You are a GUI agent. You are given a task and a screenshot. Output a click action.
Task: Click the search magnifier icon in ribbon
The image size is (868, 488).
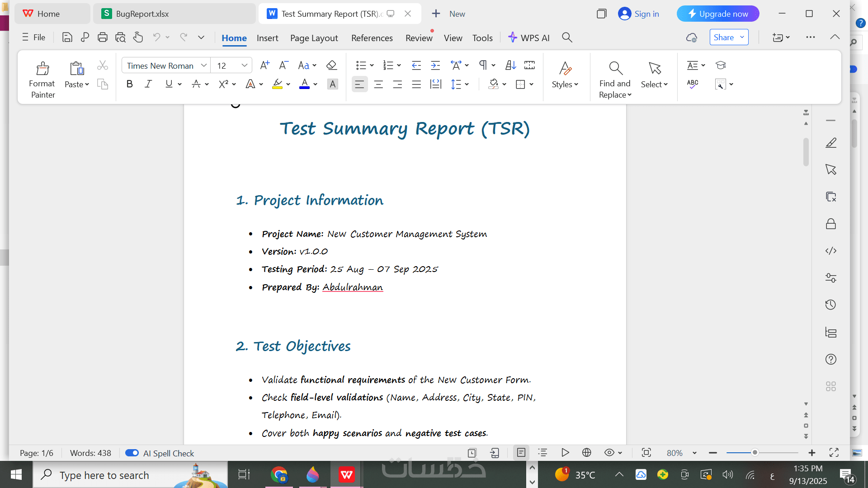567,38
